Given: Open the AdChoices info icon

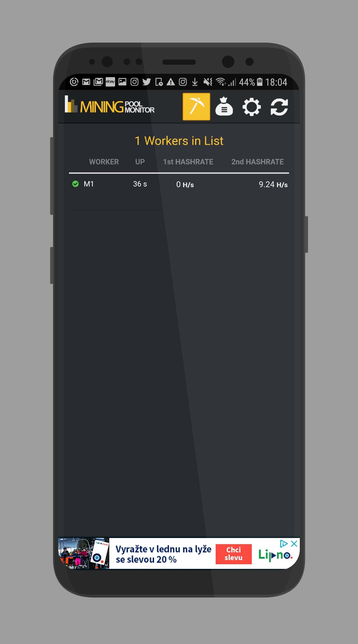Looking at the screenshot, I should (x=284, y=544).
